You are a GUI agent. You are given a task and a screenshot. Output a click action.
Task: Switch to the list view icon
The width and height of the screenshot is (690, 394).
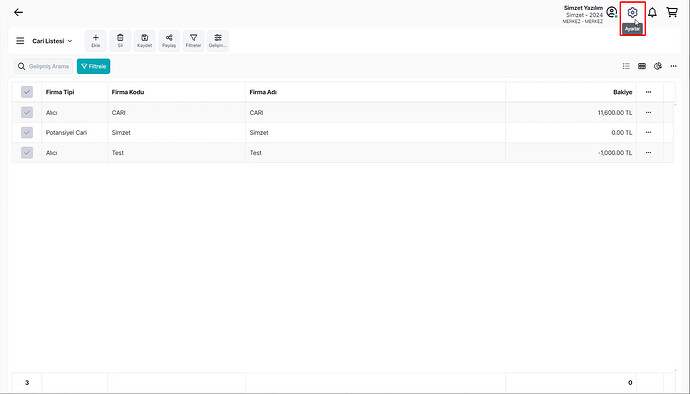click(626, 66)
